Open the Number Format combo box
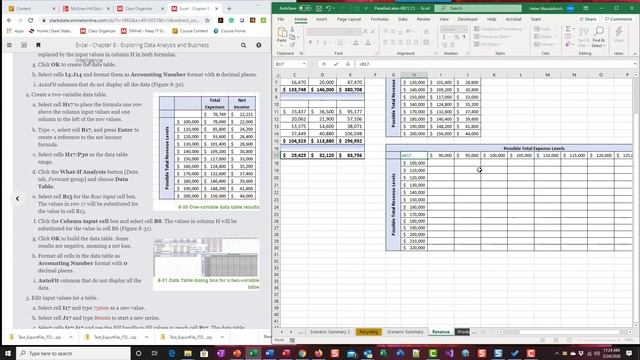The image size is (640, 360). tap(454, 29)
